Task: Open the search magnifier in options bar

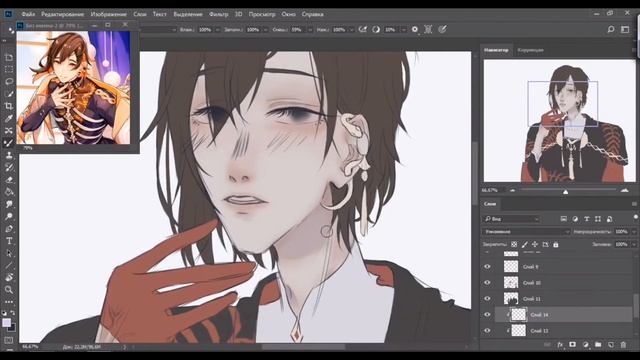Action: 611,29
